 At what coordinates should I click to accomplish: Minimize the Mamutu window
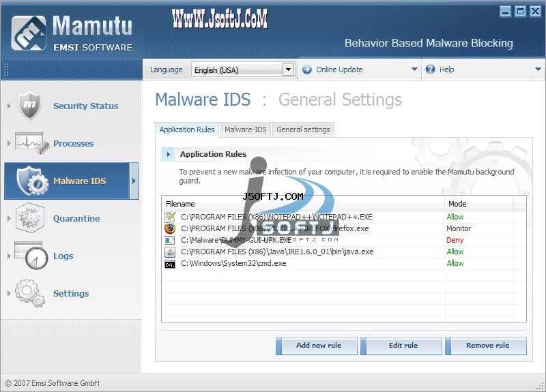[x=505, y=12]
